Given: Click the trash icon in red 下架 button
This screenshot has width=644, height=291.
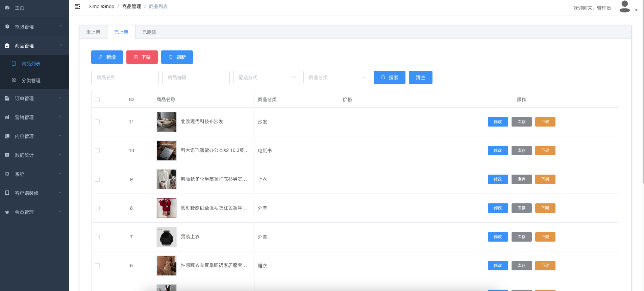Looking at the screenshot, I should 136,57.
